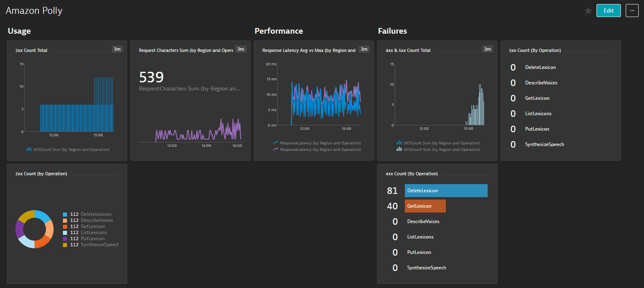Click ListLexicons in the 5xx Count list
644x288 pixels.
(x=538, y=114)
